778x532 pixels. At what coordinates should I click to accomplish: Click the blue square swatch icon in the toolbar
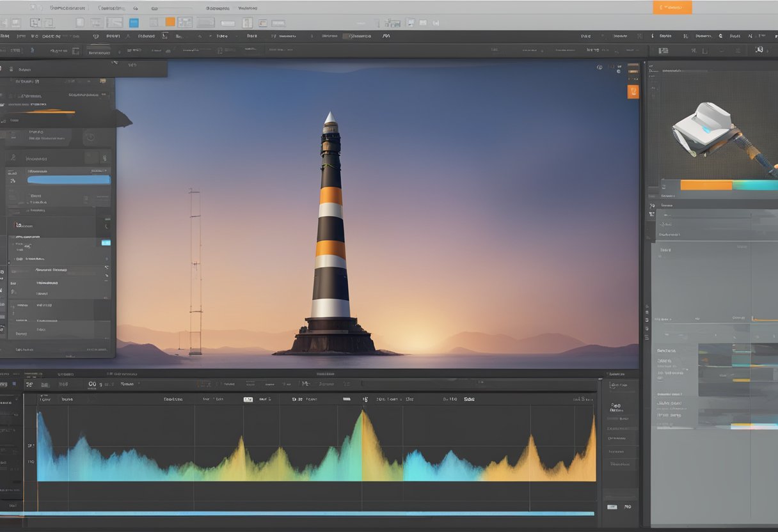(x=134, y=22)
